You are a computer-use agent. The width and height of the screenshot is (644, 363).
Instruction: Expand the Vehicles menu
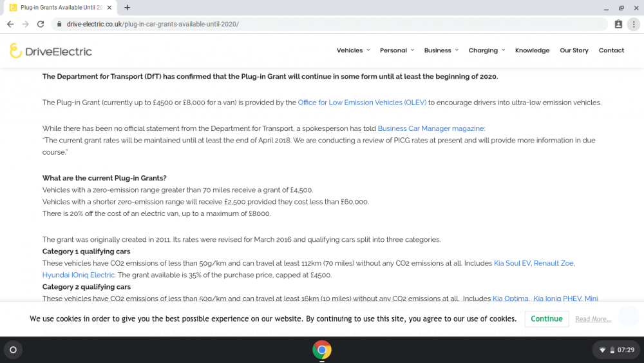point(353,50)
